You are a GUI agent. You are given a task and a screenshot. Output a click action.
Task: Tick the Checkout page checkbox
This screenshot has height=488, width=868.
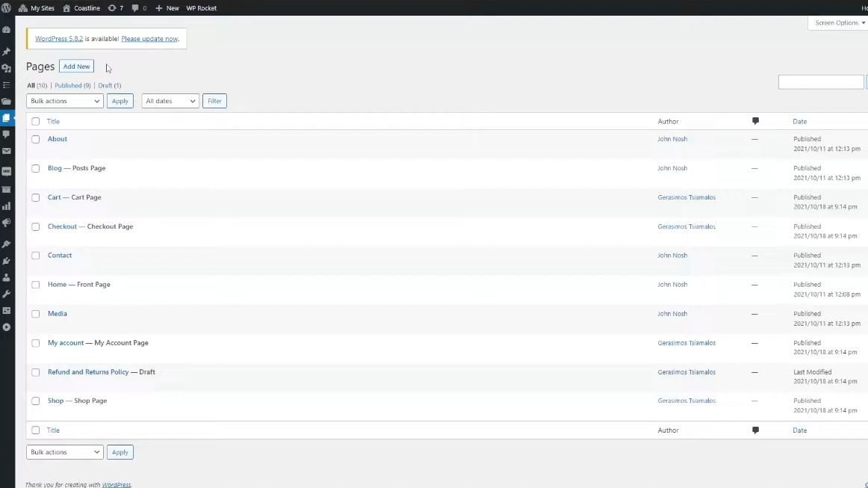pyautogui.click(x=35, y=226)
